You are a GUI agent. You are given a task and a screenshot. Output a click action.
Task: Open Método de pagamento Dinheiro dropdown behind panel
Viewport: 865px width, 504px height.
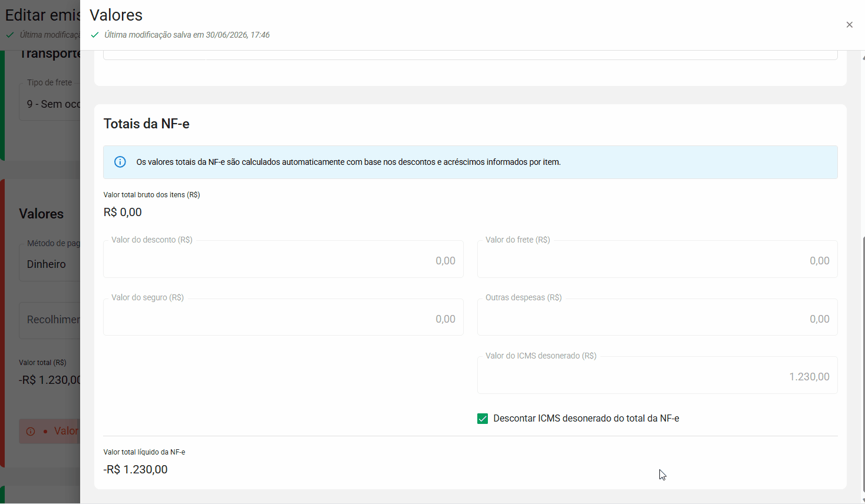50,263
